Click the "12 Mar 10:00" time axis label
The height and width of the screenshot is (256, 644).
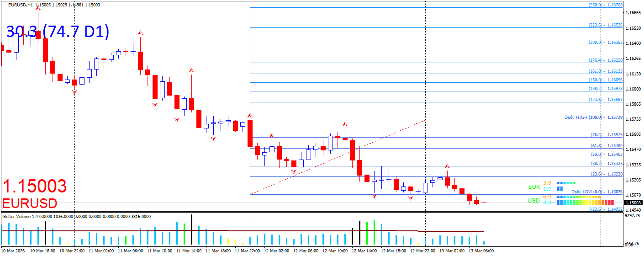pyautogui.click(x=335, y=251)
